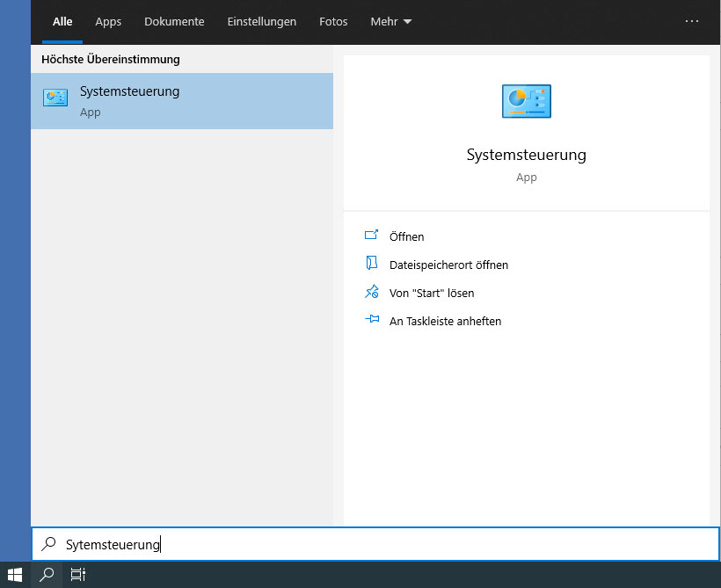Click Öffnen to launch Systemsteuerung
The height and width of the screenshot is (588, 721).
406,236
